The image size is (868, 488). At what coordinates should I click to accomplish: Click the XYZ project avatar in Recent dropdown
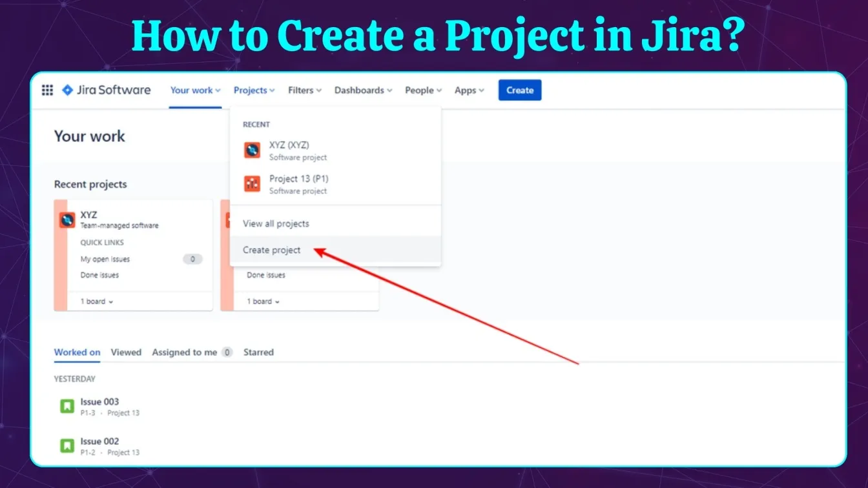coord(252,150)
